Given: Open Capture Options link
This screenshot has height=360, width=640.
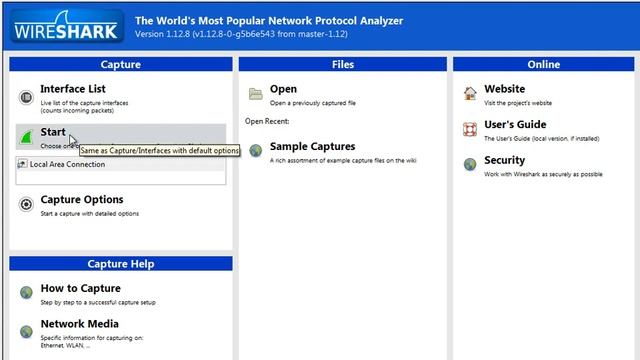Looking at the screenshot, I should point(82,200).
